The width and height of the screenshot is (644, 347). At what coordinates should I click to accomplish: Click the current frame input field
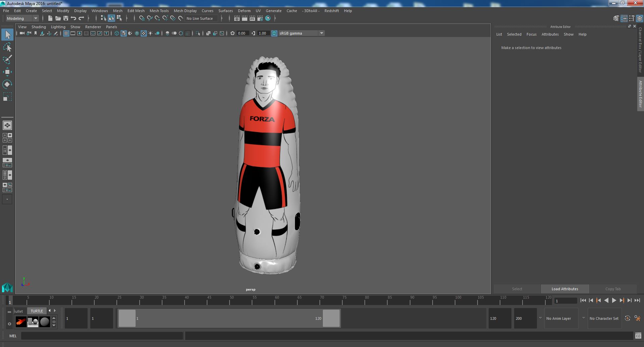point(565,301)
